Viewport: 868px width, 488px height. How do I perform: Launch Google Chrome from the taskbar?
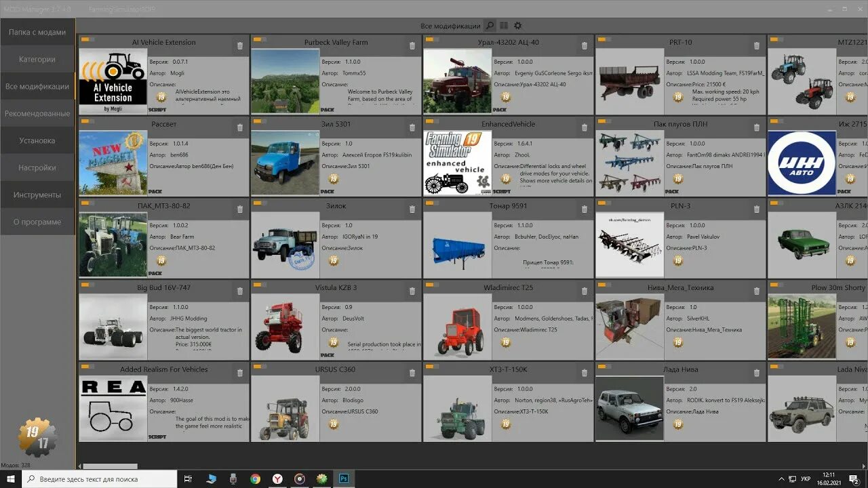(255, 479)
